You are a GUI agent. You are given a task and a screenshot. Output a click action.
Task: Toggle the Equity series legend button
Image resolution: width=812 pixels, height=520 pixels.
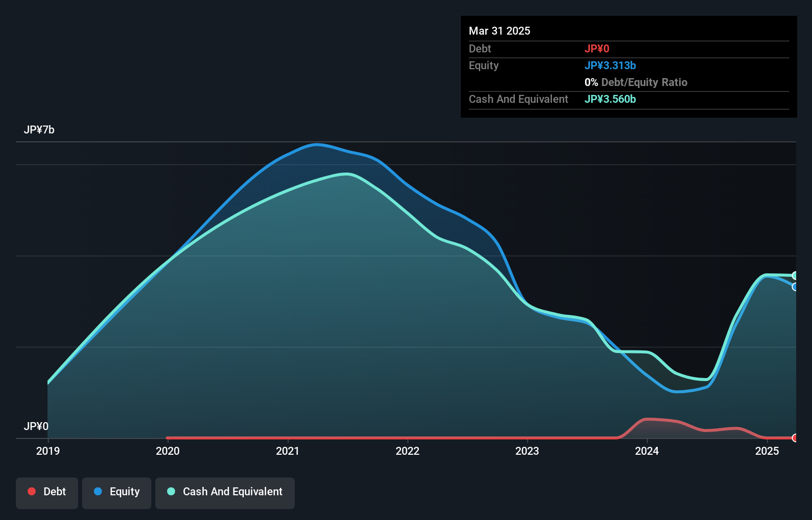[117, 493]
